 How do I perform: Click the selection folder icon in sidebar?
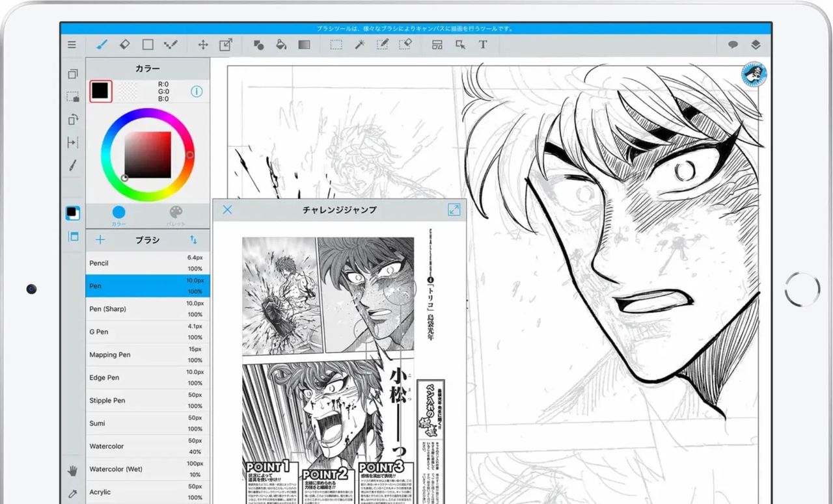pos(73,97)
